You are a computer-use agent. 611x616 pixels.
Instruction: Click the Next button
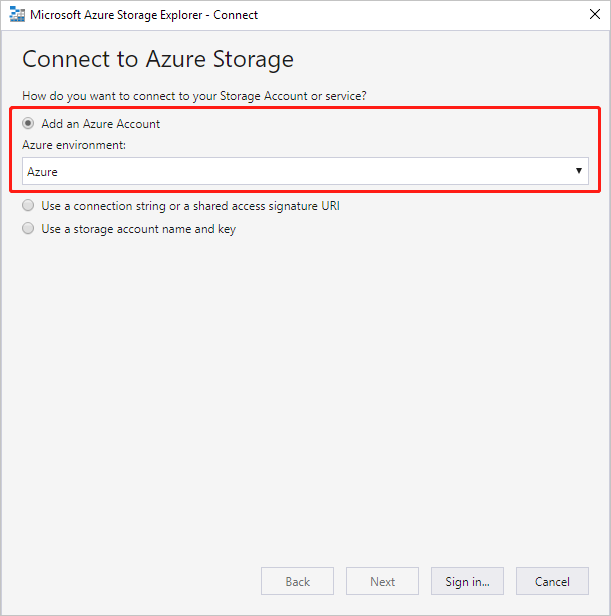[382, 581]
